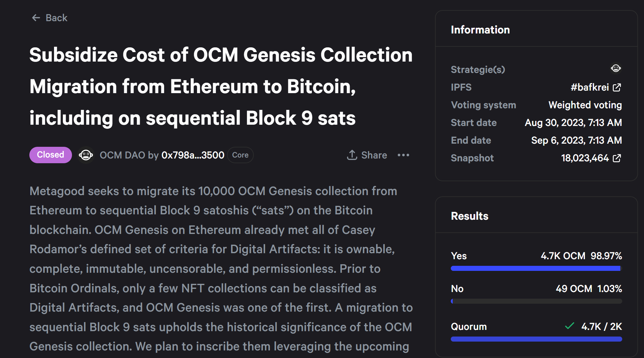Open author address 0x798a...3500
The width and height of the screenshot is (644, 358).
tap(193, 155)
